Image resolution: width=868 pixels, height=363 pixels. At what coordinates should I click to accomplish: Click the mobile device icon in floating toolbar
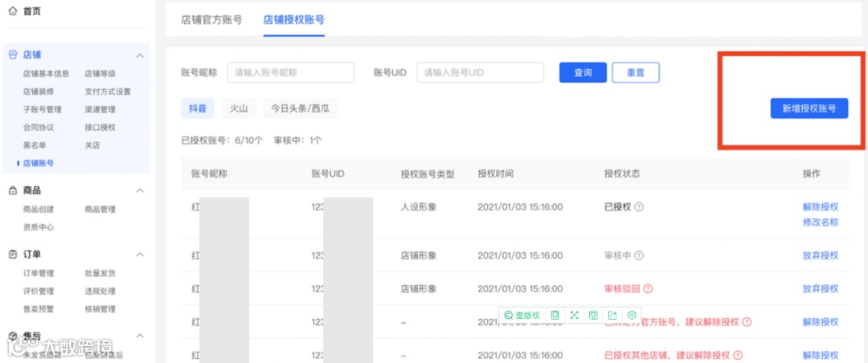(x=555, y=315)
